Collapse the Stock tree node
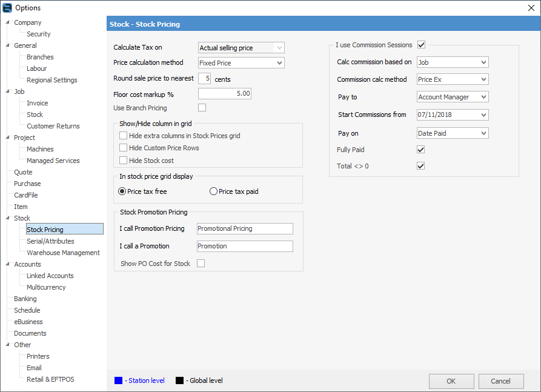The image size is (541, 392). point(8,218)
